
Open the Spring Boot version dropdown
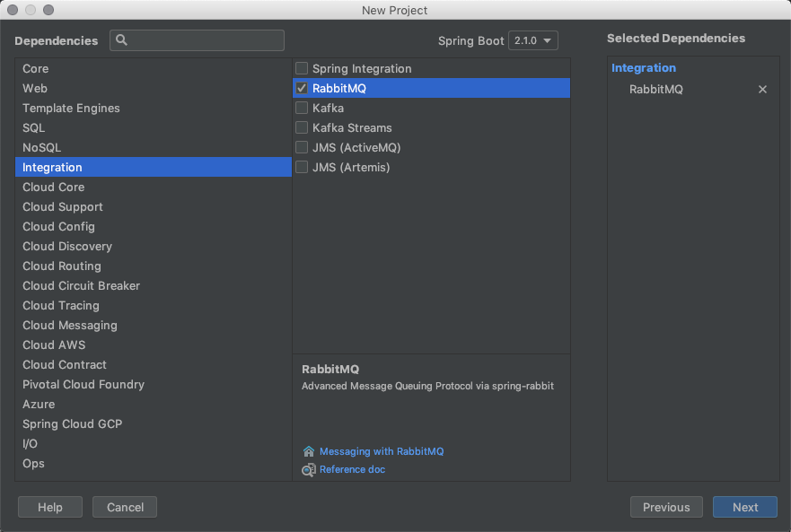[x=532, y=40]
